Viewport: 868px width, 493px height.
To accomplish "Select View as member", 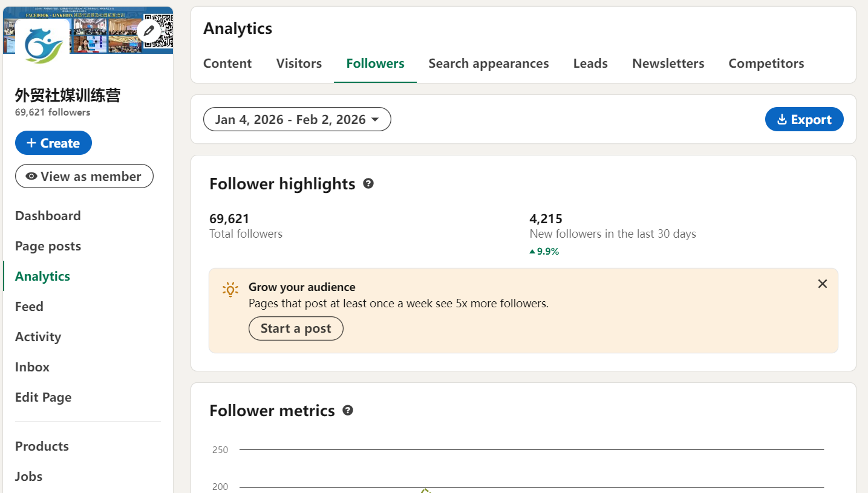I will click(84, 176).
